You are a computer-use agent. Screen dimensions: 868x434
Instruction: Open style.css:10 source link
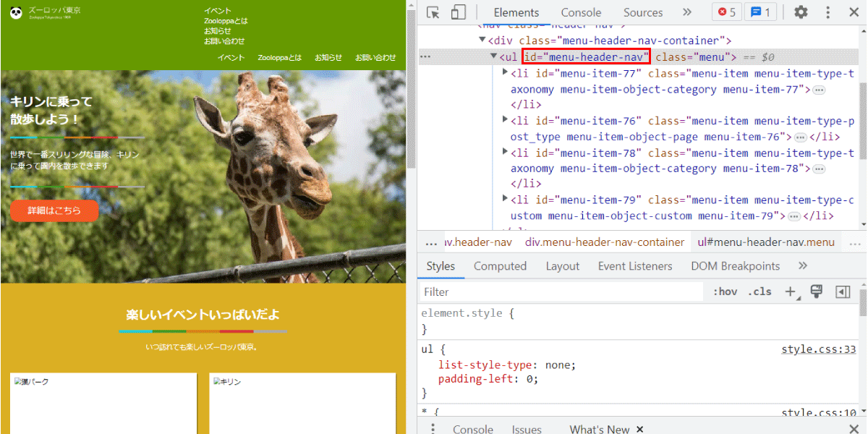click(x=818, y=412)
